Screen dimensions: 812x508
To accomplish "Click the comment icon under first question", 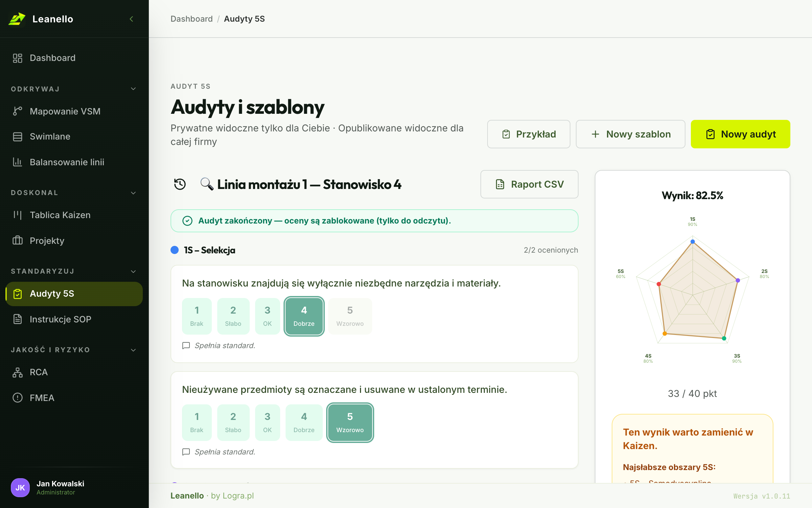I will [186, 345].
